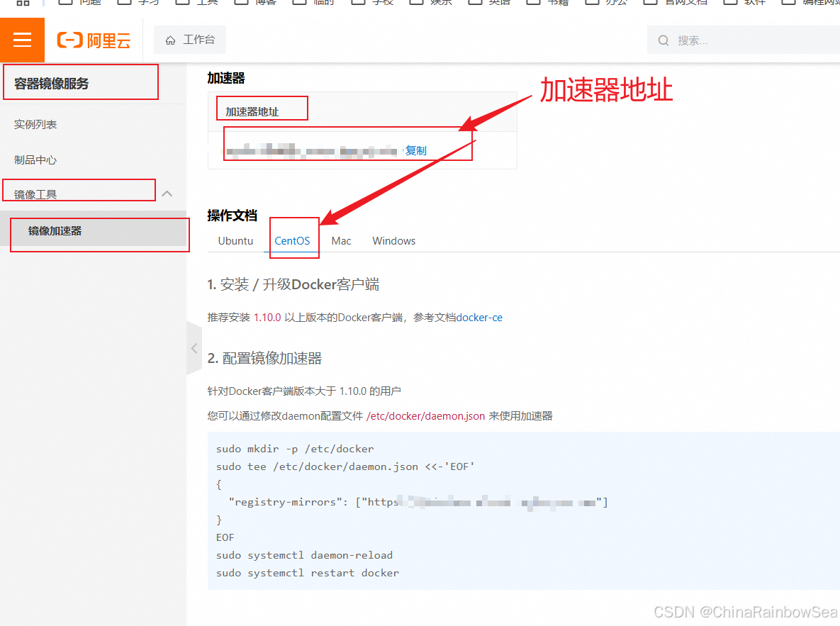Click the 1.10.0 version text in red
The height and width of the screenshot is (626, 840).
click(267, 318)
